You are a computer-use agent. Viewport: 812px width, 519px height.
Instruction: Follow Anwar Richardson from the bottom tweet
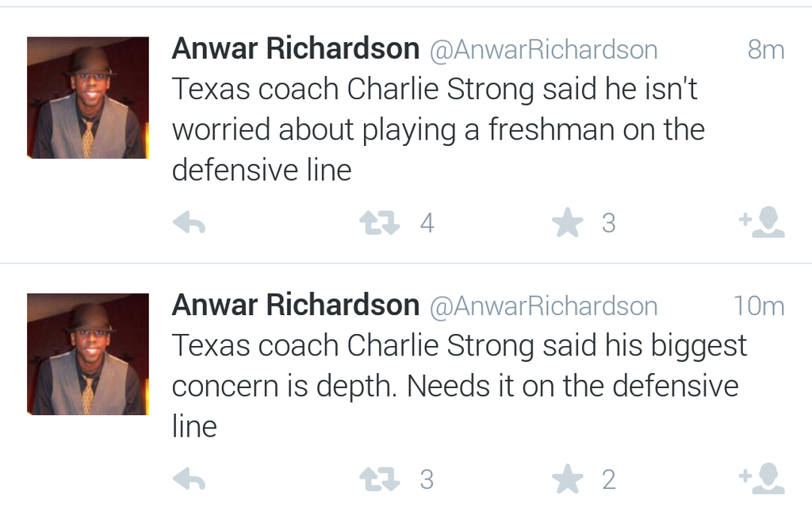[763, 479]
